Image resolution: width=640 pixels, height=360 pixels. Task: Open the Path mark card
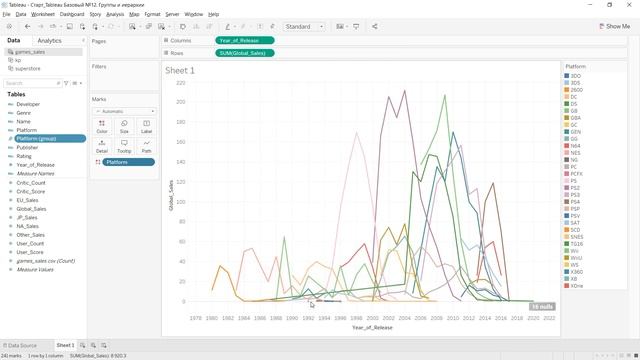147,146
